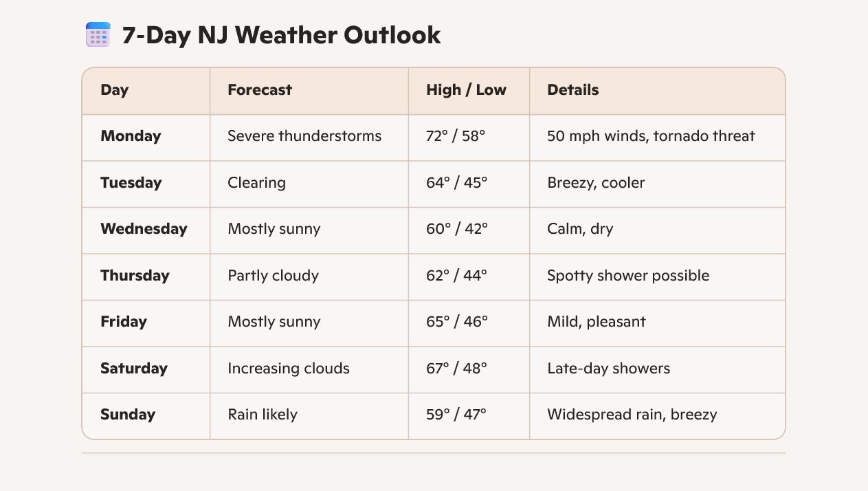
Task: Select the Wednesday row label
Action: [144, 229]
